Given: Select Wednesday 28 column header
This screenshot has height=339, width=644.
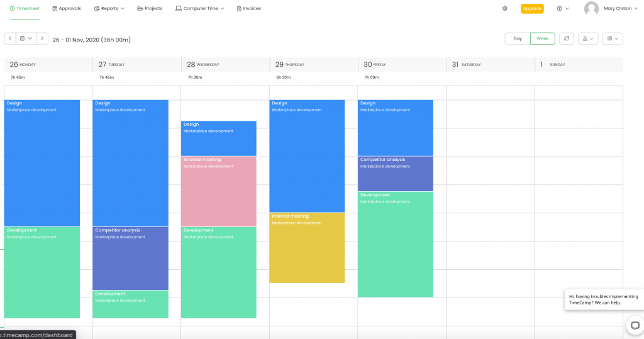Looking at the screenshot, I should pos(226,65).
